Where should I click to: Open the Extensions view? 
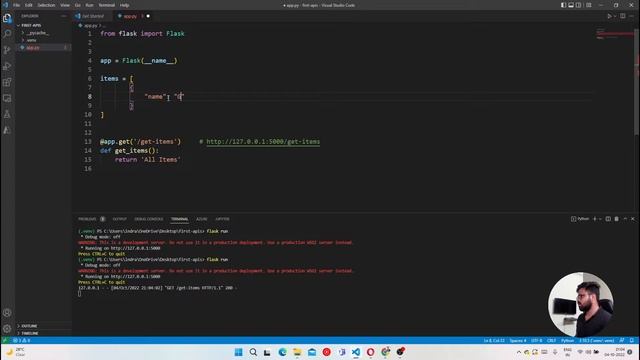pyautogui.click(x=7, y=82)
